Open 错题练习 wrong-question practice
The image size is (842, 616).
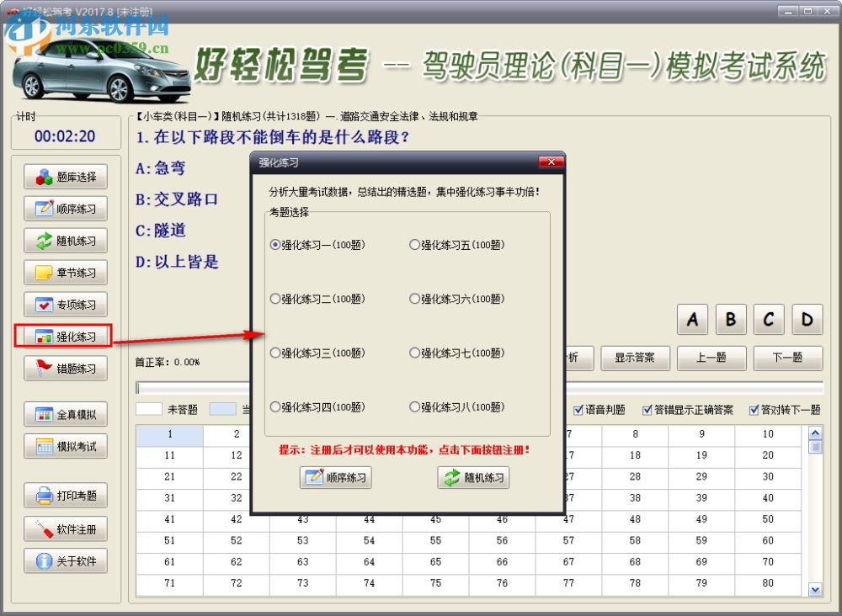coord(65,368)
